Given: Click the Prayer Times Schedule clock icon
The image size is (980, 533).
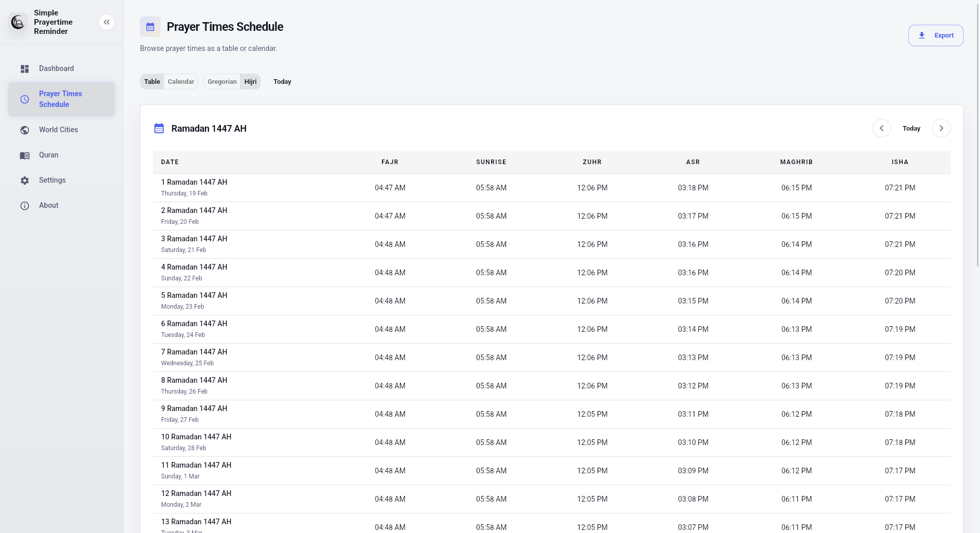Looking at the screenshot, I should click(x=25, y=99).
